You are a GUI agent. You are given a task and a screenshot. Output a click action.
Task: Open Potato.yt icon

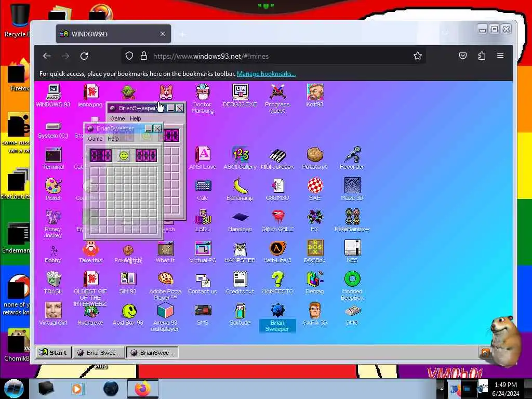click(315, 158)
